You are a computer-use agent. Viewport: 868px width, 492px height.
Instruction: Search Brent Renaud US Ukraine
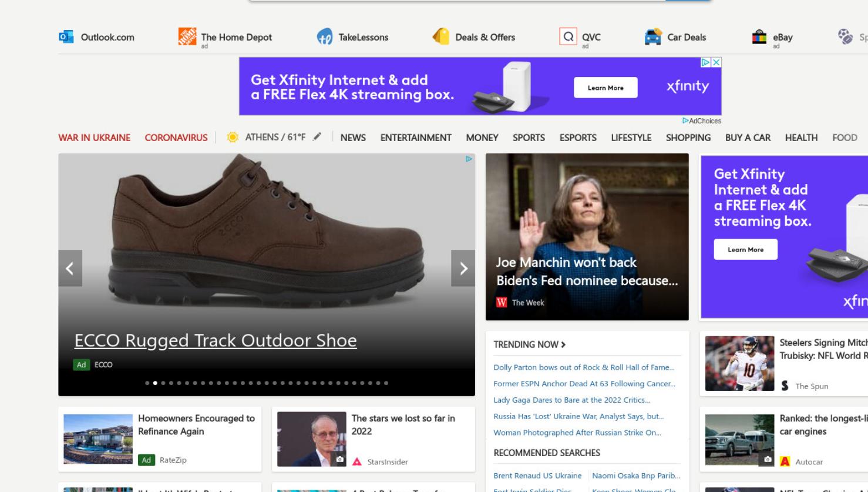[537, 476]
